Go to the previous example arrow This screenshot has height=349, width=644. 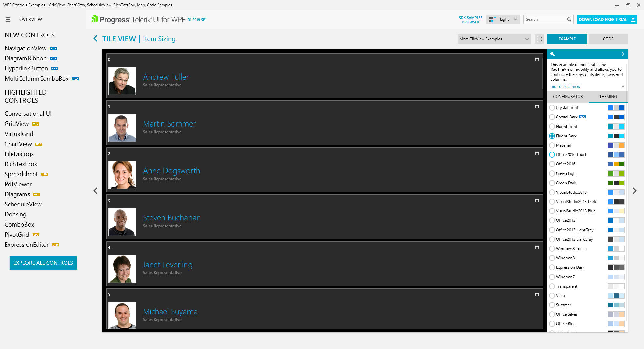[x=96, y=191]
